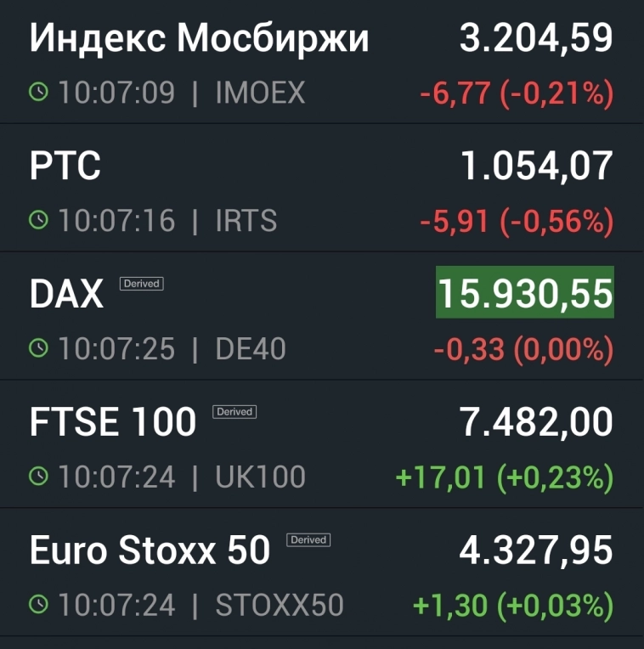644x649 pixels.
Task: Click the IMOEX ticker symbol
Action: 260,93
